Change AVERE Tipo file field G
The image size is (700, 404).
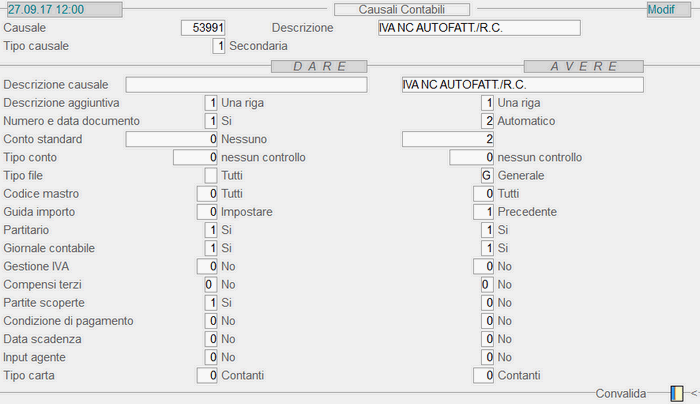486,175
